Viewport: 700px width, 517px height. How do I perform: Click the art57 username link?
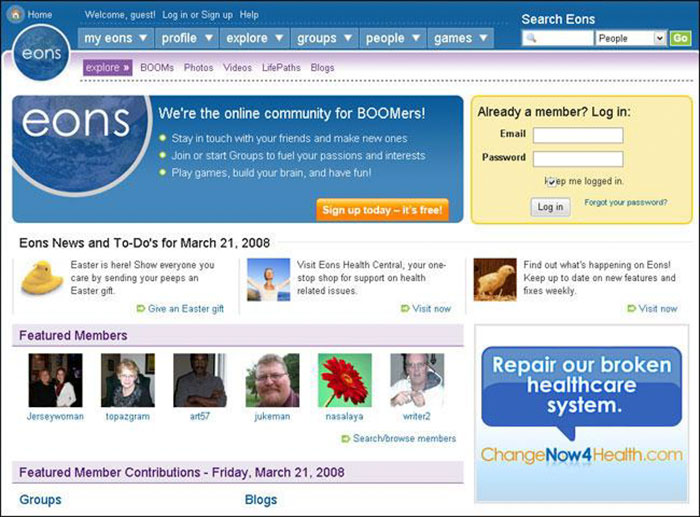click(200, 417)
